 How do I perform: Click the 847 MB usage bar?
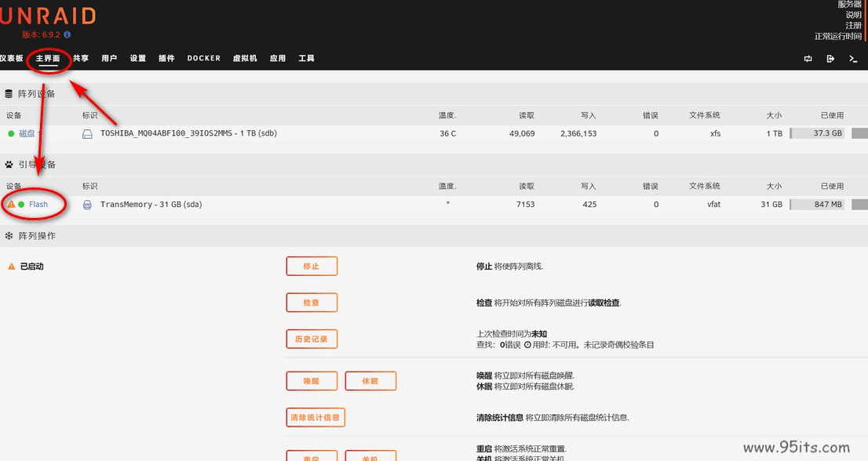tap(817, 205)
